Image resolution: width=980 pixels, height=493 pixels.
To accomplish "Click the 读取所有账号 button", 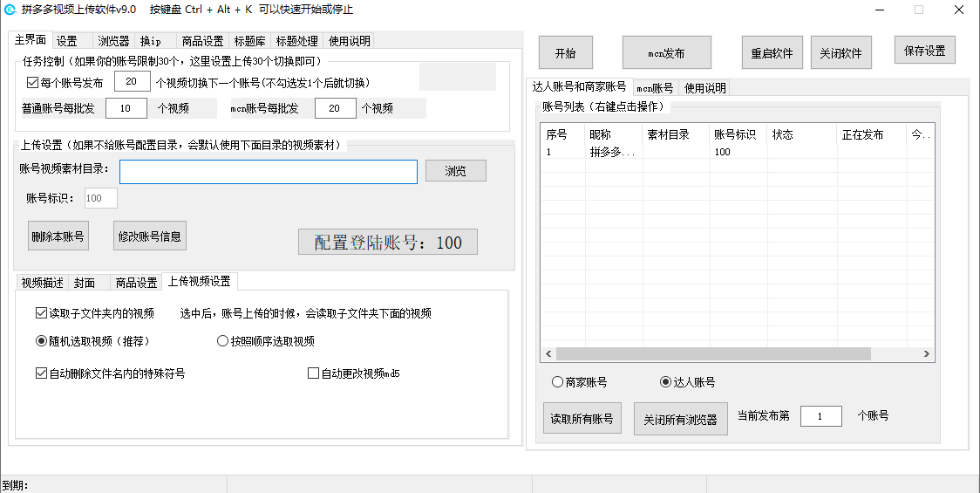I will (581, 419).
